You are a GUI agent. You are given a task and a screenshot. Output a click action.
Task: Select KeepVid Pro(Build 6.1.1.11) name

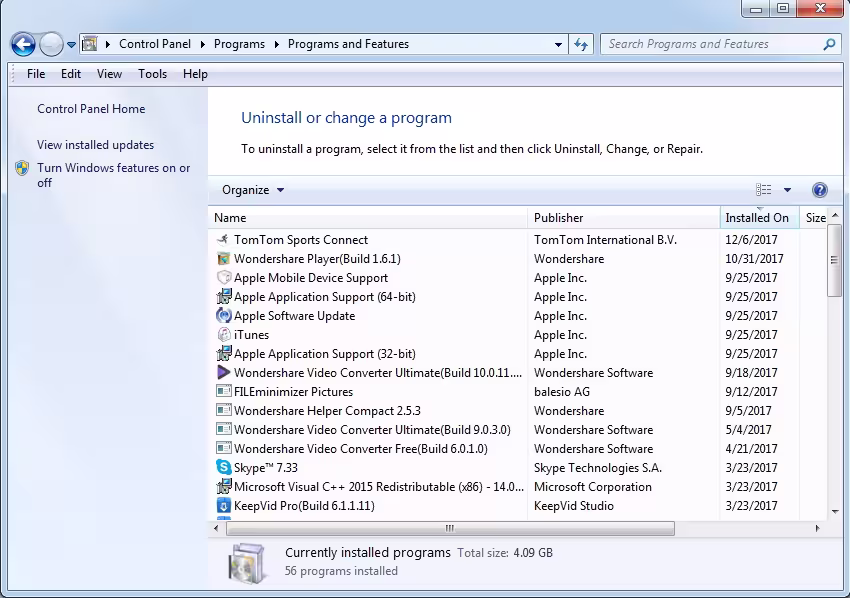click(304, 506)
